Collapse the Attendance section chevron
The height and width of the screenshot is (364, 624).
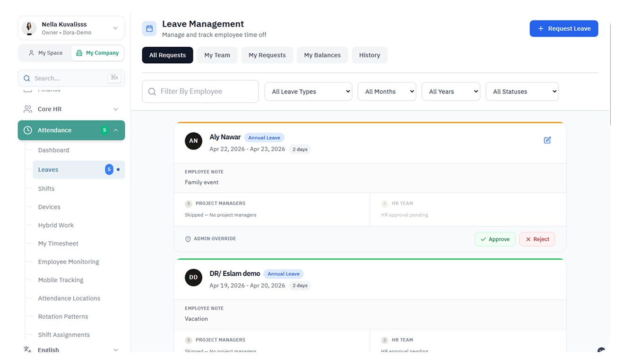(116, 130)
